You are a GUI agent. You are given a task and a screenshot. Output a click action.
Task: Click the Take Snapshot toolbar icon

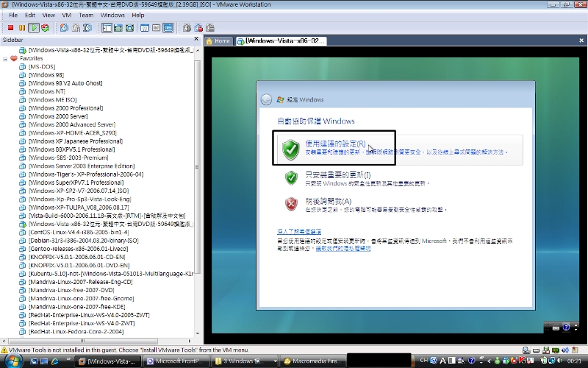coord(65,28)
